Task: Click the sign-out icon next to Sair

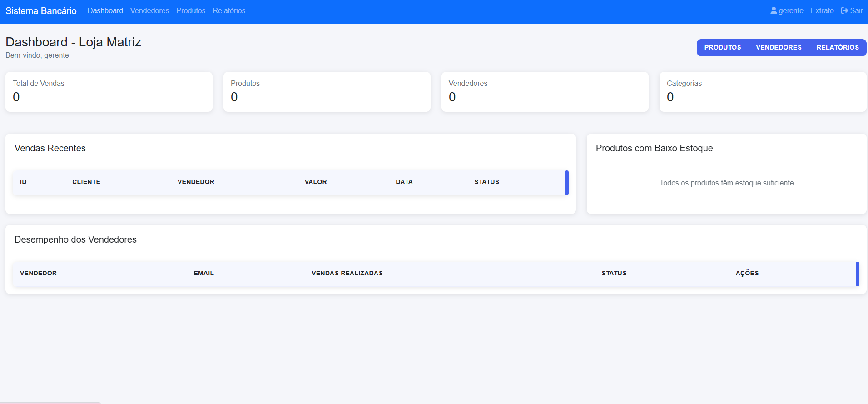Action: pos(844,10)
